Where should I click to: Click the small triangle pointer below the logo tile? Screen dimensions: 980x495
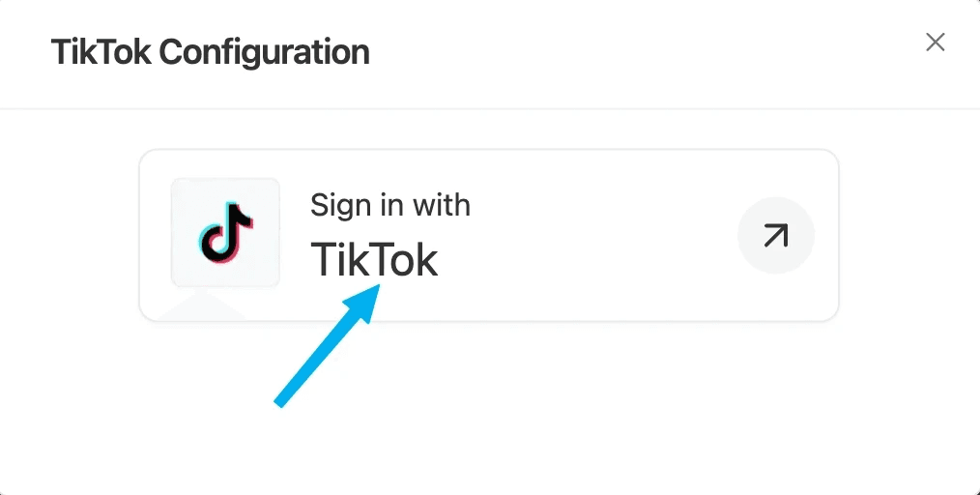point(202,306)
